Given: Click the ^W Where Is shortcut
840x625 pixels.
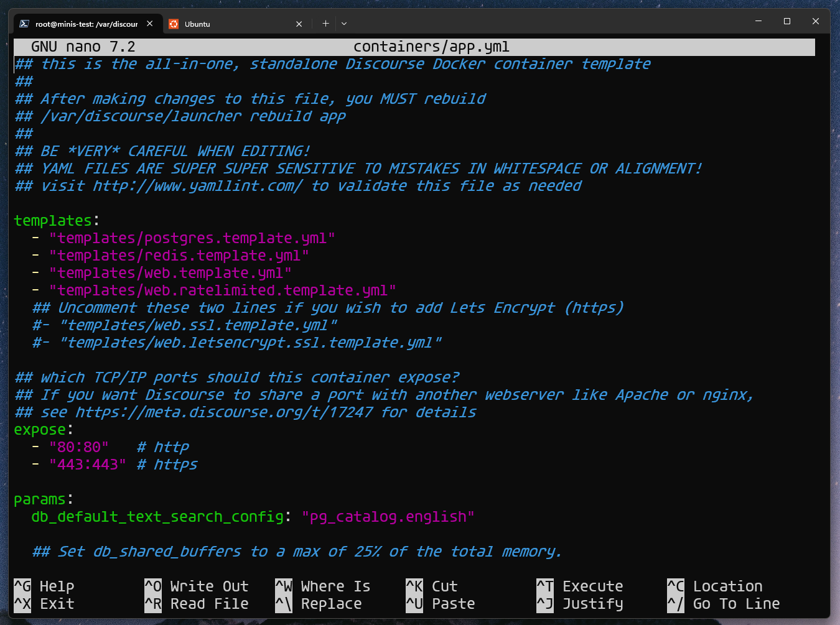Looking at the screenshot, I should (x=323, y=586).
